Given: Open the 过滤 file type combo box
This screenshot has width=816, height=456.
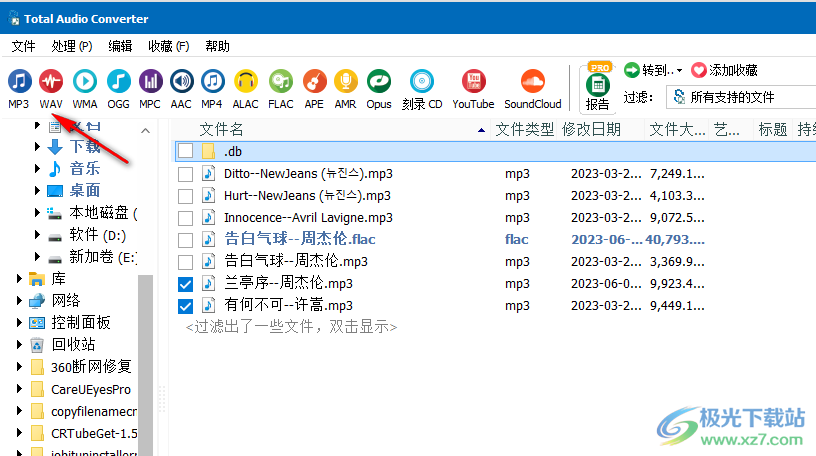Looking at the screenshot, I should click(741, 97).
